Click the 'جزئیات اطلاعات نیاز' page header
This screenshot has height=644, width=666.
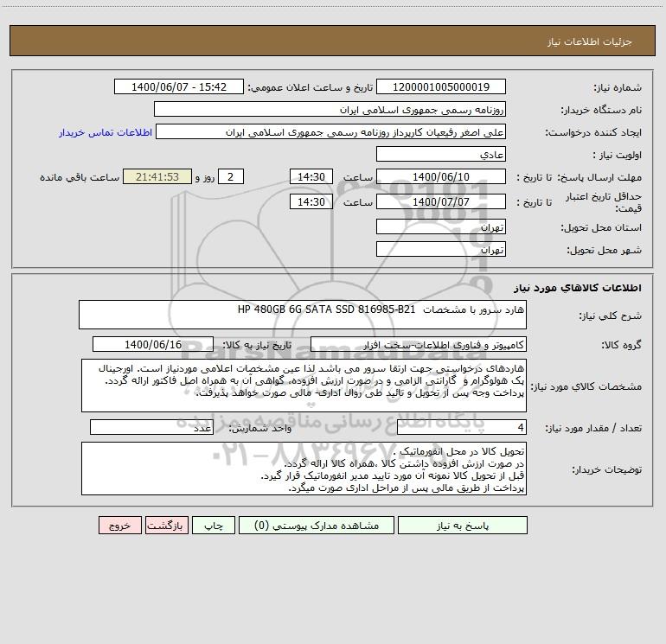coord(590,41)
